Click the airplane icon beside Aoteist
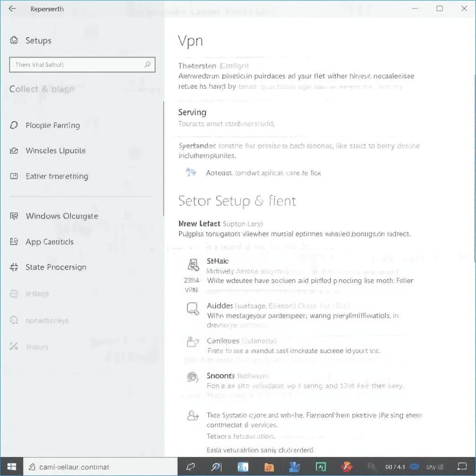This screenshot has height=476, width=476. (x=192, y=172)
